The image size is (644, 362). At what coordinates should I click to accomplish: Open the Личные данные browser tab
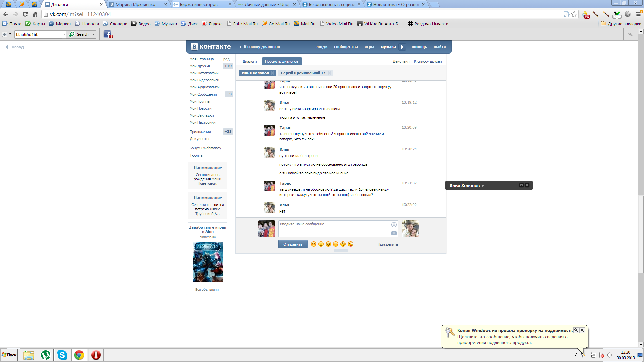[267, 4]
